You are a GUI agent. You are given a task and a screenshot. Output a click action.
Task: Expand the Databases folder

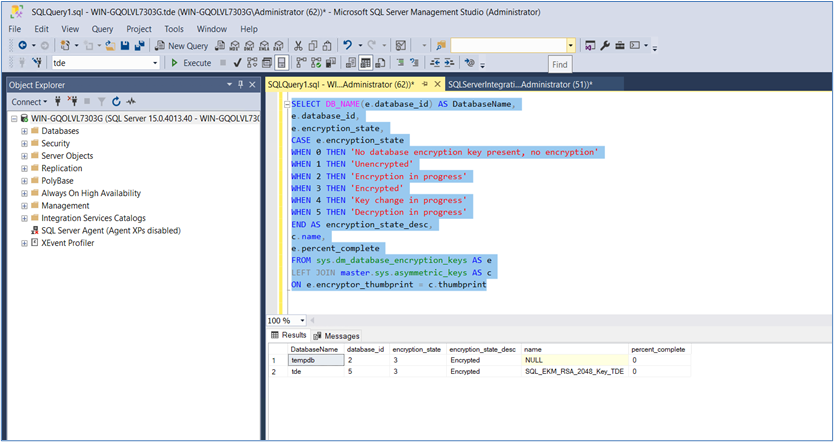tap(23, 131)
